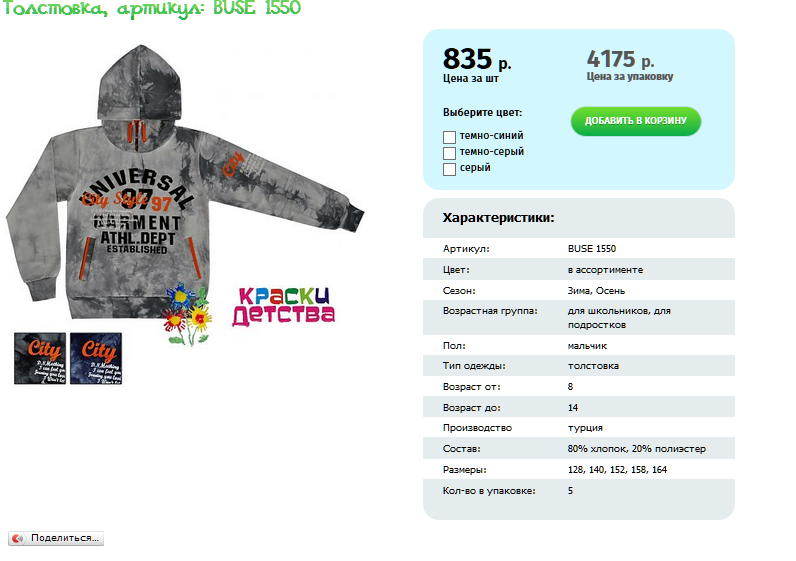Click the 835 р. unit price

pyautogui.click(x=477, y=59)
